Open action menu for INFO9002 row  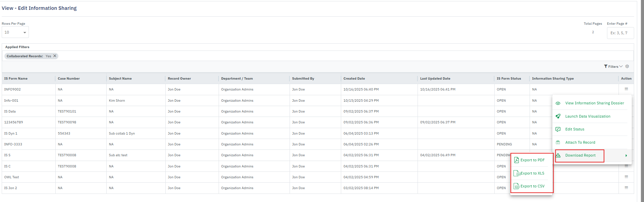click(x=626, y=89)
